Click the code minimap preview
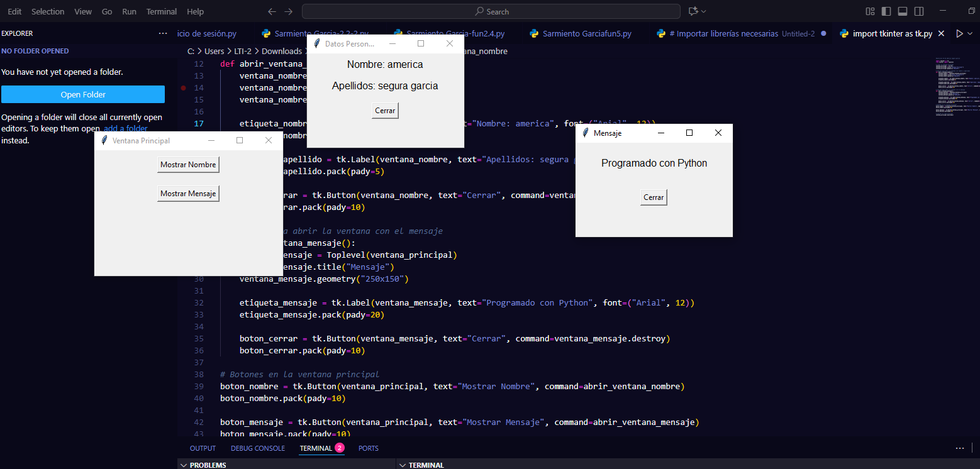Screen dimensions: 980x469 [x=953, y=88]
